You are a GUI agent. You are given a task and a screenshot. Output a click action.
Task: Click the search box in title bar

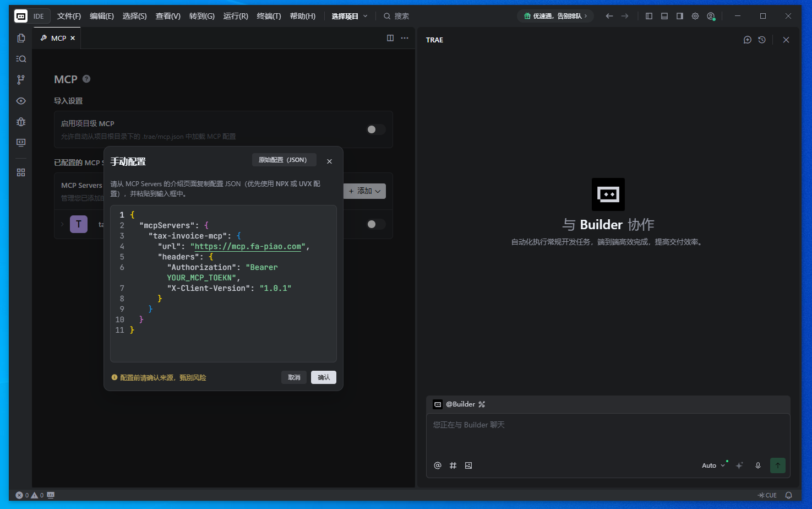pos(396,16)
